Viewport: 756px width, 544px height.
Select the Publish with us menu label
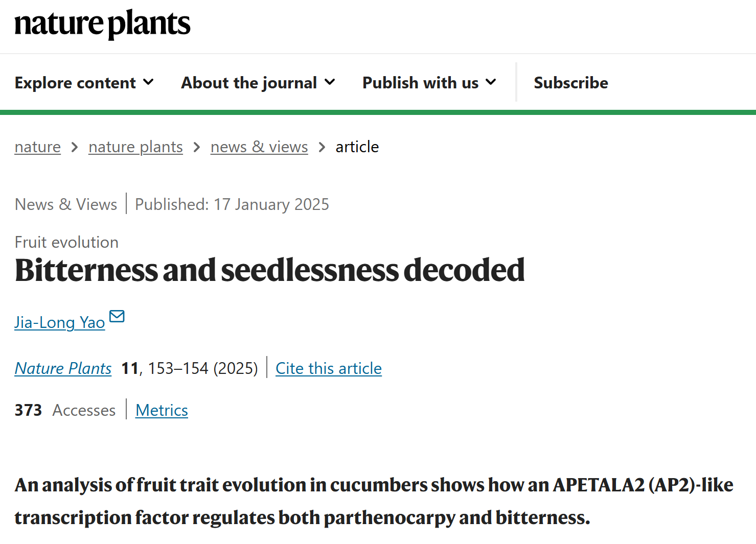click(421, 83)
